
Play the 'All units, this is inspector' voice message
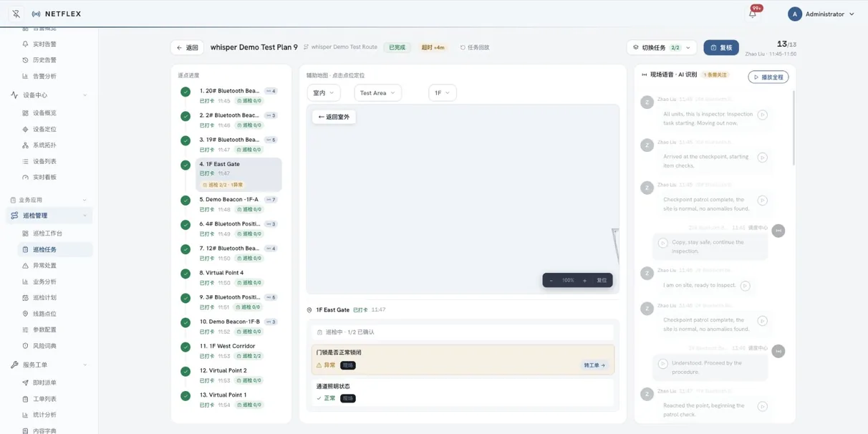coord(763,115)
